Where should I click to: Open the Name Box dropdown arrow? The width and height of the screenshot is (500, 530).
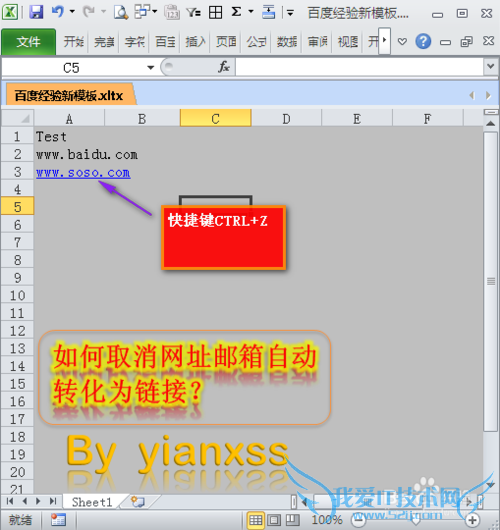pyautogui.click(x=150, y=68)
